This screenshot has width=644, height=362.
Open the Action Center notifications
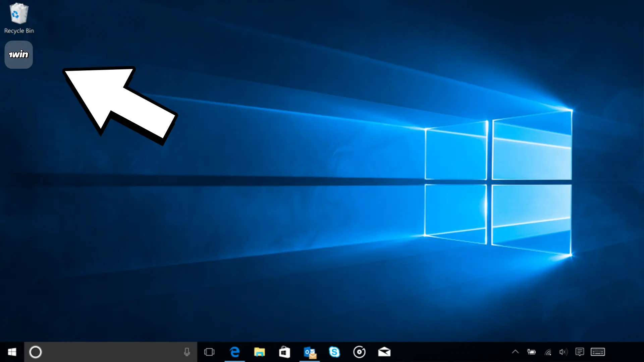580,352
